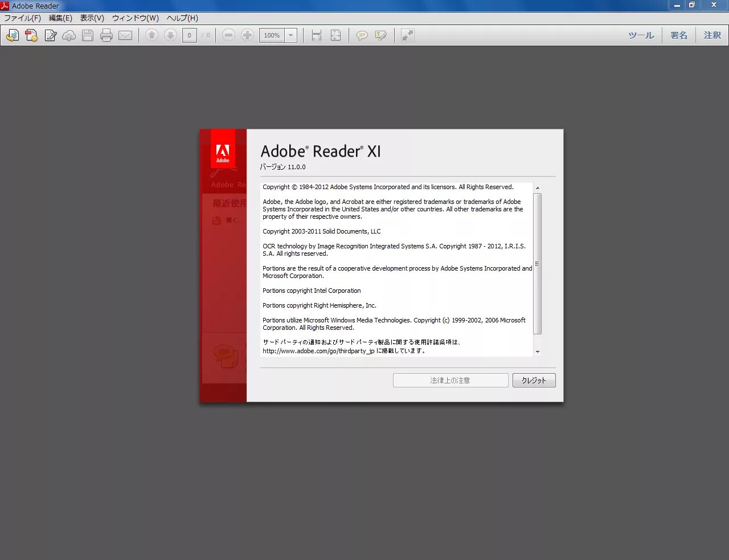Screen dimensions: 729x560
Task: Open the 署名 pane
Action: click(679, 35)
